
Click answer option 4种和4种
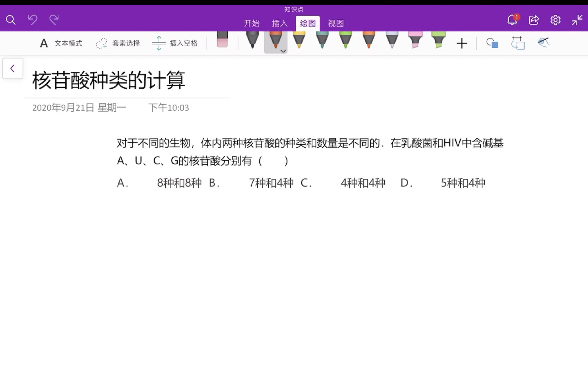pos(363,183)
